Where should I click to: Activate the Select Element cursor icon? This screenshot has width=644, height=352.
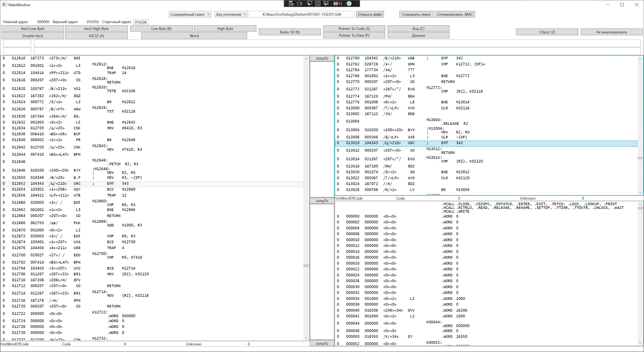pyautogui.click(x=309, y=4)
